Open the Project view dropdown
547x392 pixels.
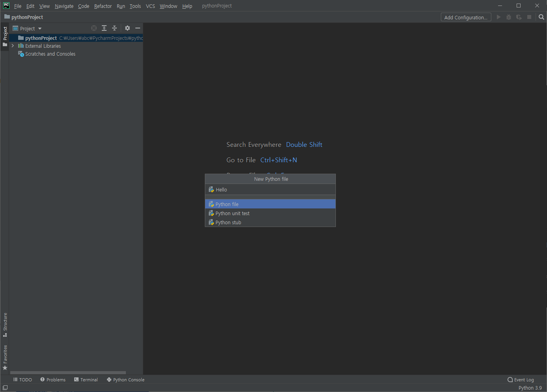click(27, 28)
